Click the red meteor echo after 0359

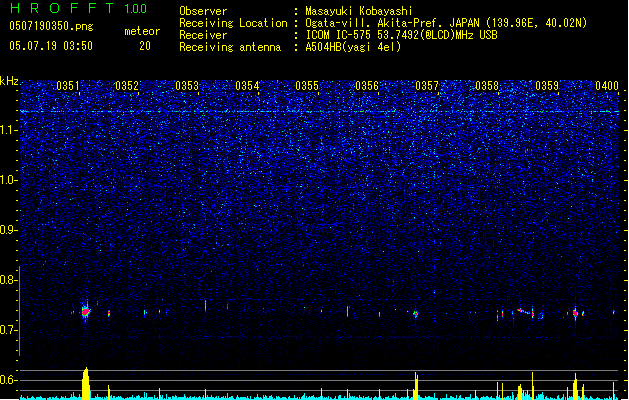pos(575,313)
